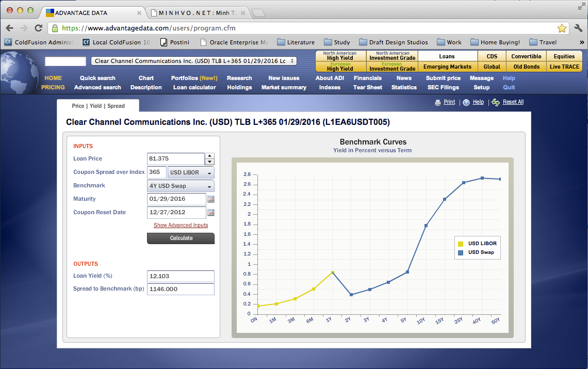Click the Postini bookmark

175,42
